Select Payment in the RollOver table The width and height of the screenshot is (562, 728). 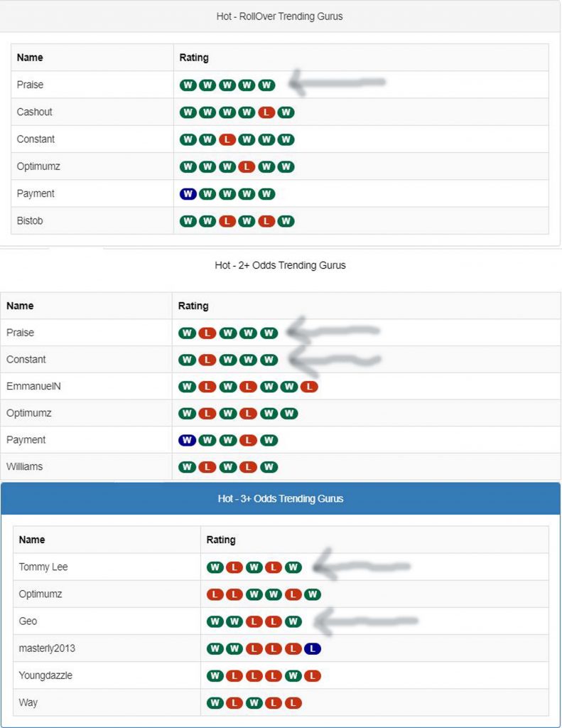36,194
